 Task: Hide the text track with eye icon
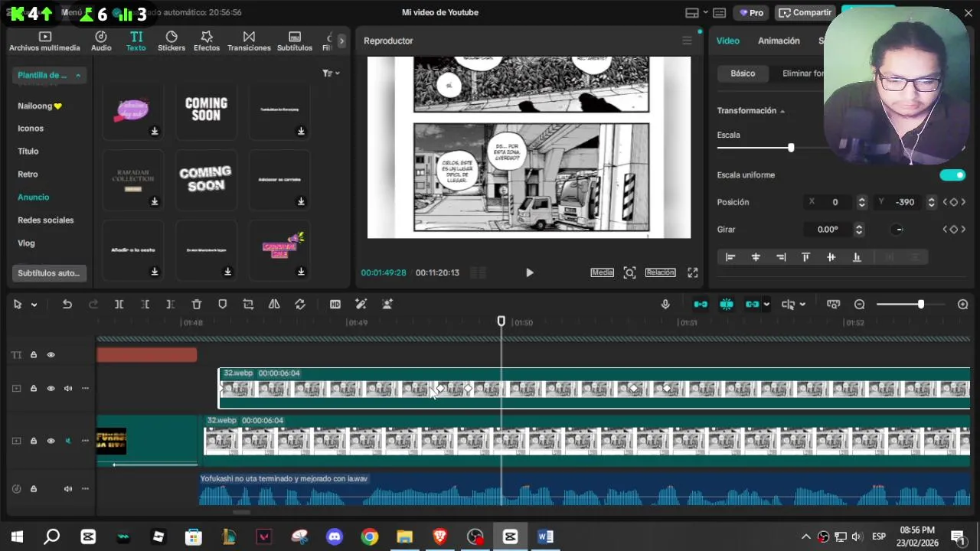coord(51,355)
